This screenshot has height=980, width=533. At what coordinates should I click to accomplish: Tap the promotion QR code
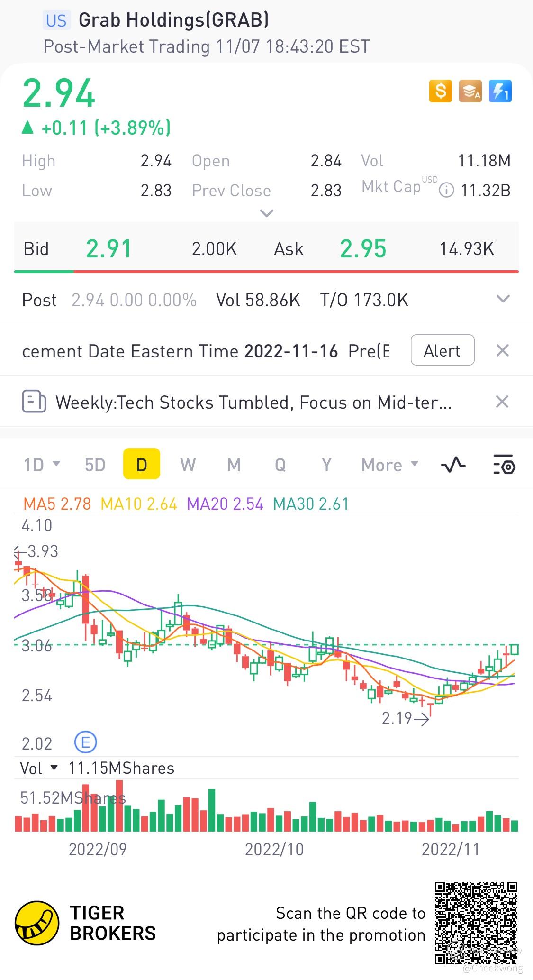click(476, 922)
